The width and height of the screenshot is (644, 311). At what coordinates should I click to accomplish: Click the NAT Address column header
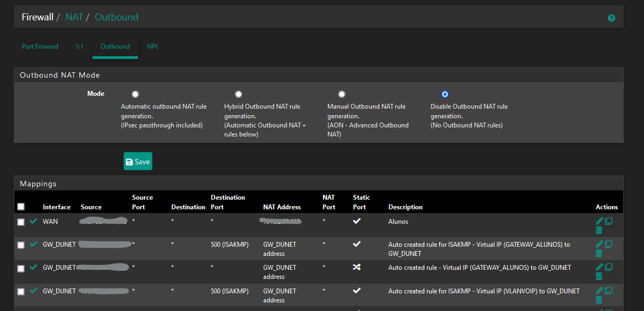click(282, 207)
